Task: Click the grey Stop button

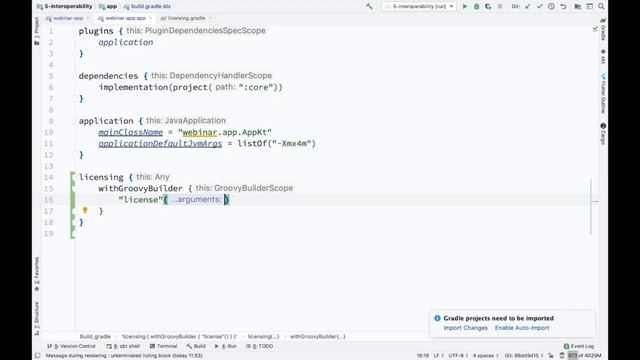Action: [500, 7]
